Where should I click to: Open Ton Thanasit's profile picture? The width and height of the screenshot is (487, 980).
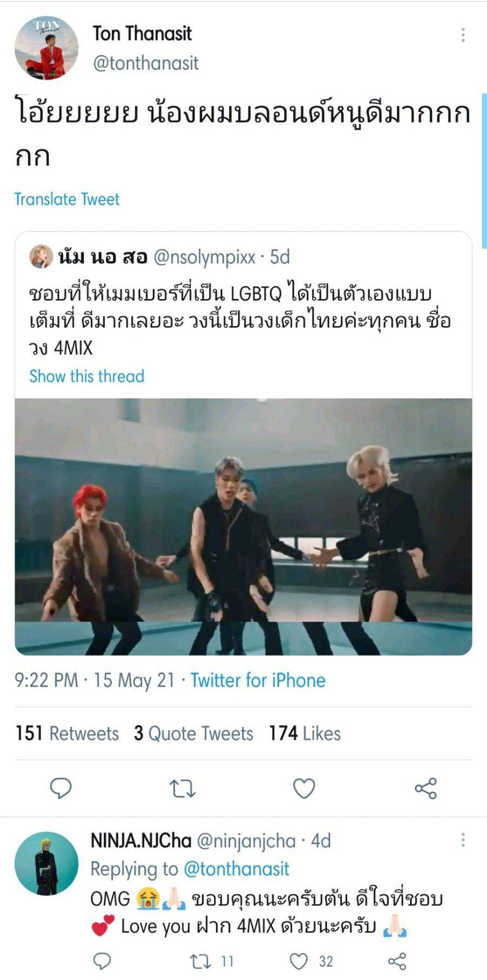pos(46,48)
